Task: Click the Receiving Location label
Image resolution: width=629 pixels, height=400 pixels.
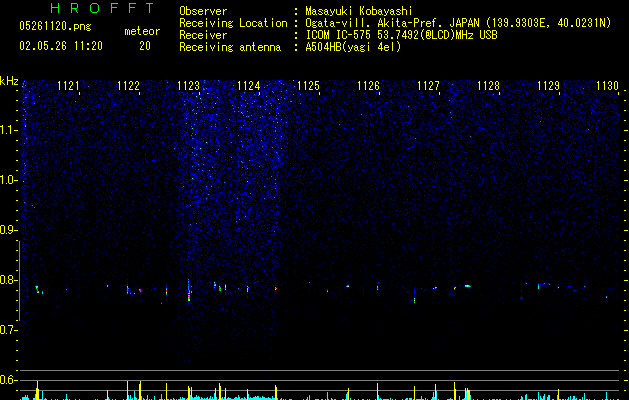Action: point(233,23)
